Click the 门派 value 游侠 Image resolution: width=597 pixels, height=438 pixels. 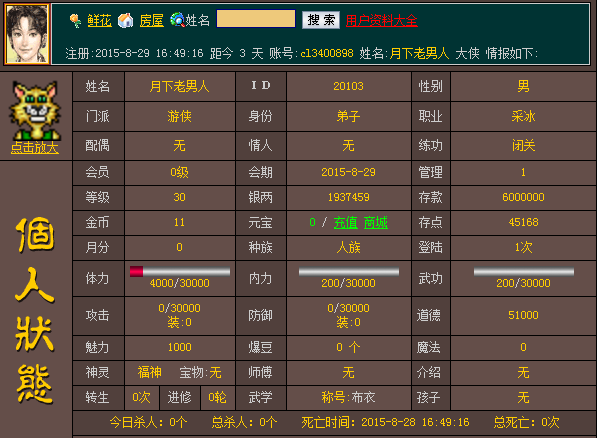(x=179, y=116)
